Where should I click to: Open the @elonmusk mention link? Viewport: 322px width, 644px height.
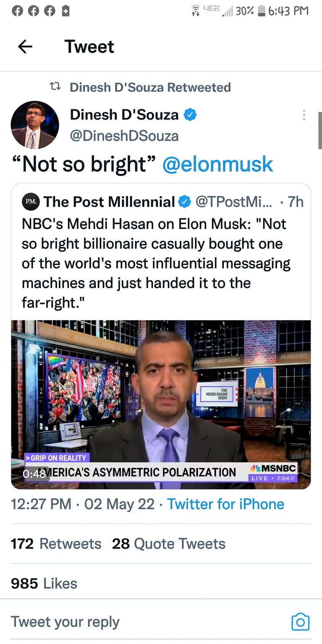tap(217, 164)
